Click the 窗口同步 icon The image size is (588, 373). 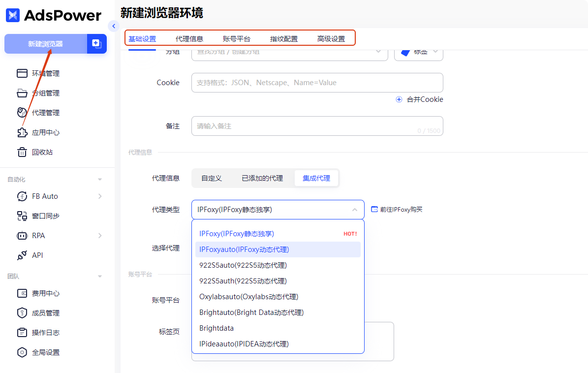[22, 216]
